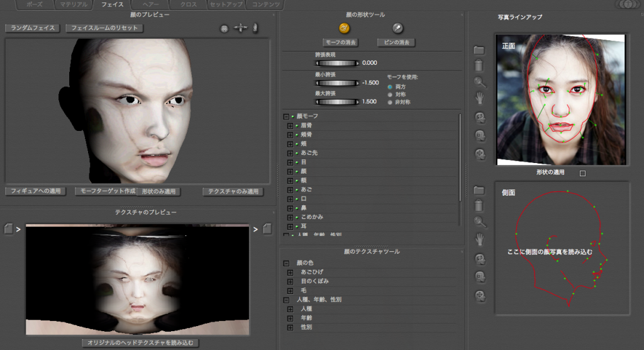
Task: Tick the 形状の適用 checkbox
Action: pyautogui.click(x=582, y=173)
